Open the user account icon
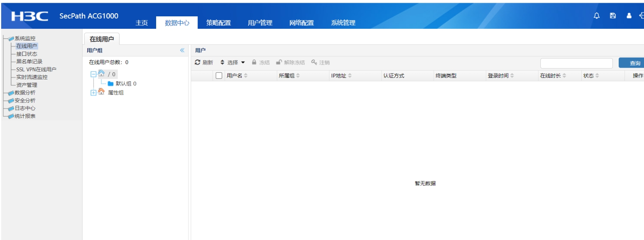This screenshot has height=240, width=644. (x=629, y=16)
